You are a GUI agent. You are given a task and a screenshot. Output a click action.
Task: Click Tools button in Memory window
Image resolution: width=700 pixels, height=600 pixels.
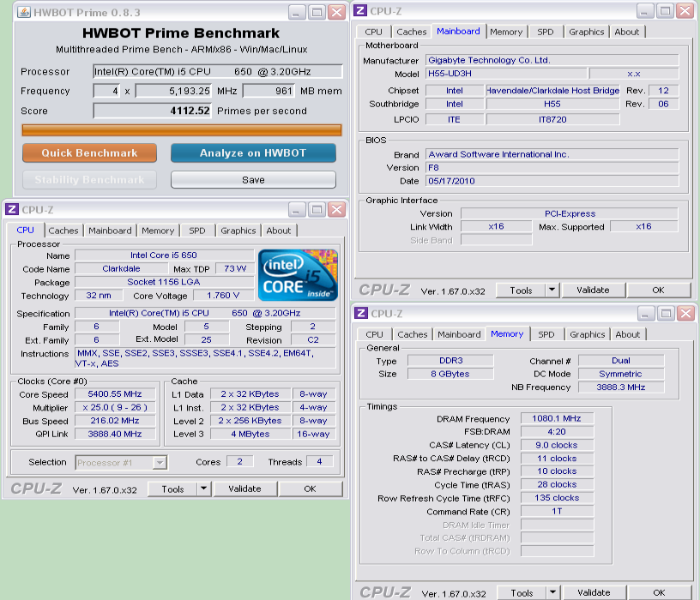coord(522,592)
